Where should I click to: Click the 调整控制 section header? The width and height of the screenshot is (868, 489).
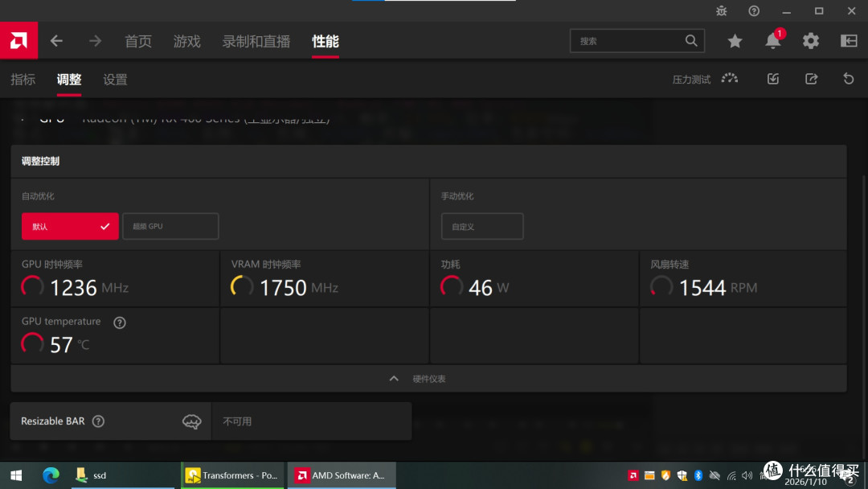[40, 161]
